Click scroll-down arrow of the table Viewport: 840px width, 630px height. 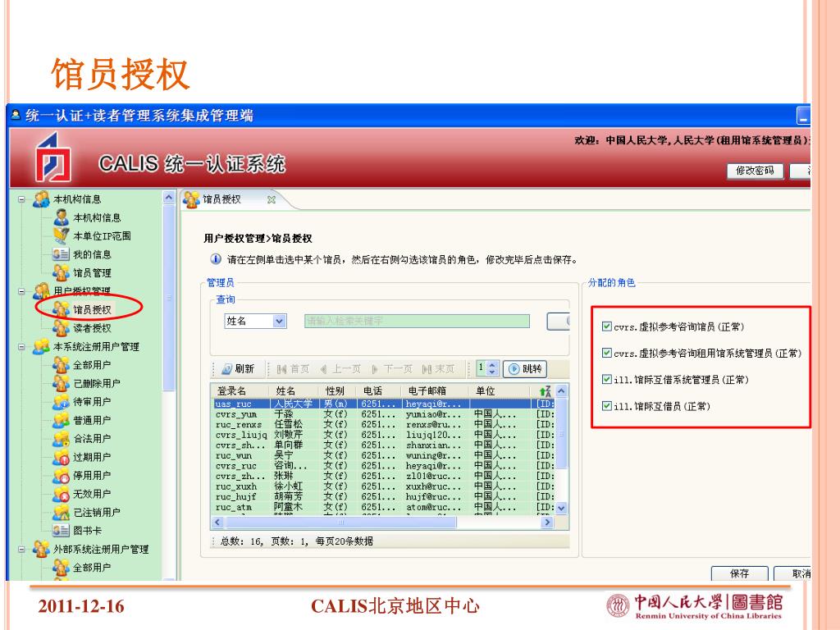[x=561, y=508]
